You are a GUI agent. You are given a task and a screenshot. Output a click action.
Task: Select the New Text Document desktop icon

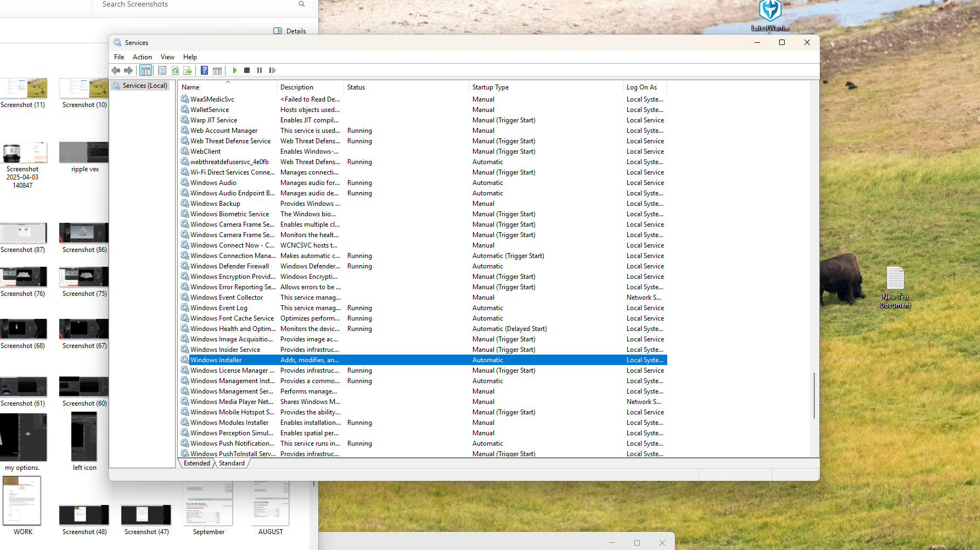pyautogui.click(x=895, y=288)
